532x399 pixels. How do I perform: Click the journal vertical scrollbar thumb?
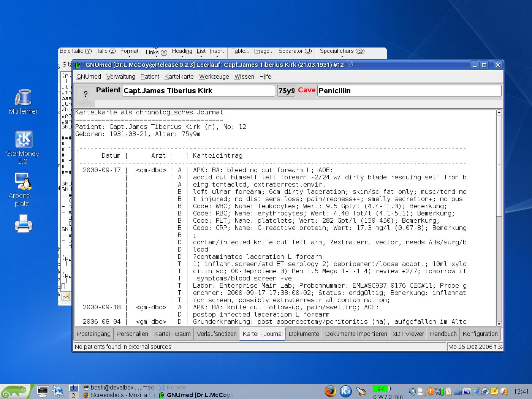pos(499,166)
